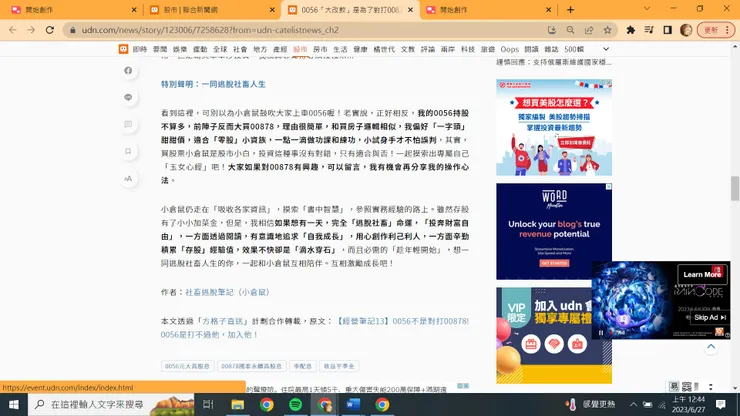Share the article on Facebook
740x416 pixels.
(128, 70)
